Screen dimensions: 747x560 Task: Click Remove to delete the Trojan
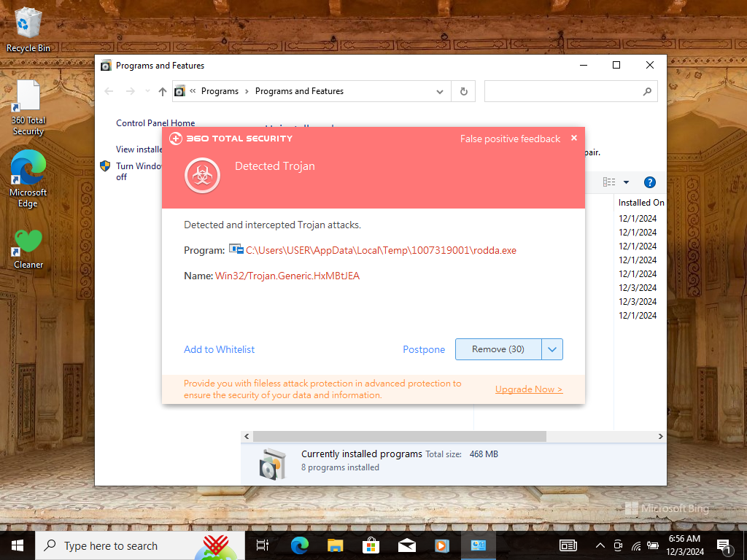(498, 349)
